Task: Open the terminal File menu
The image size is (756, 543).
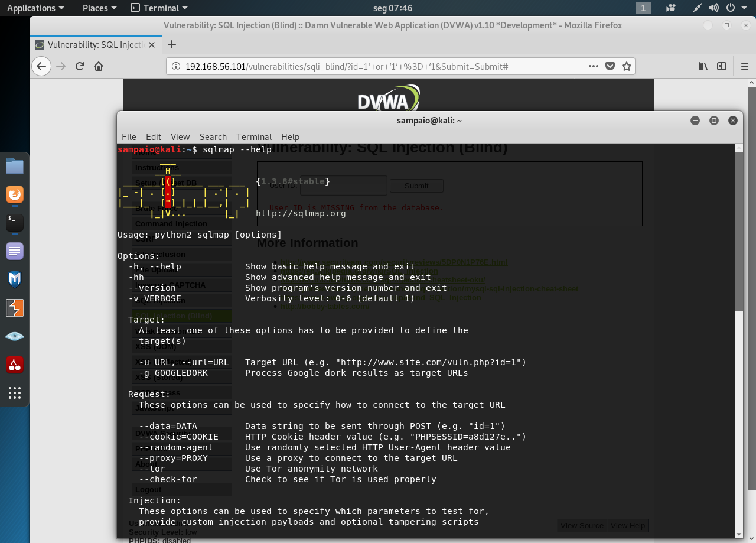Action: pyautogui.click(x=129, y=136)
